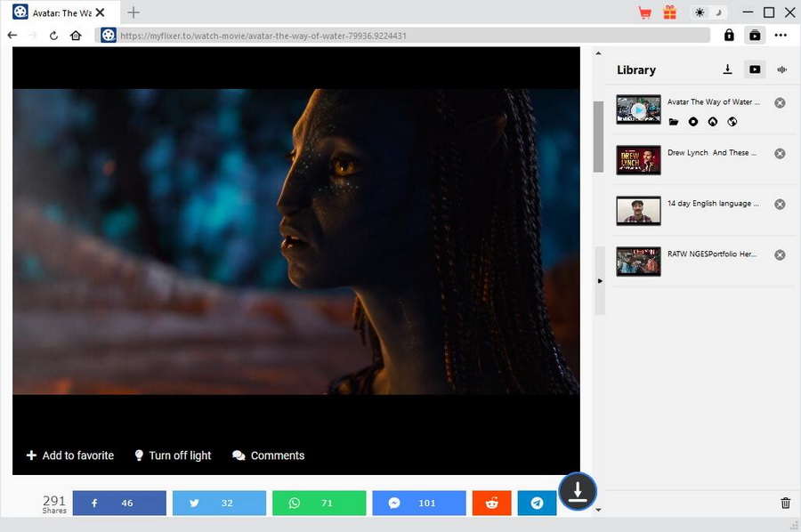
Task: Click Turn off light
Action: pos(173,455)
